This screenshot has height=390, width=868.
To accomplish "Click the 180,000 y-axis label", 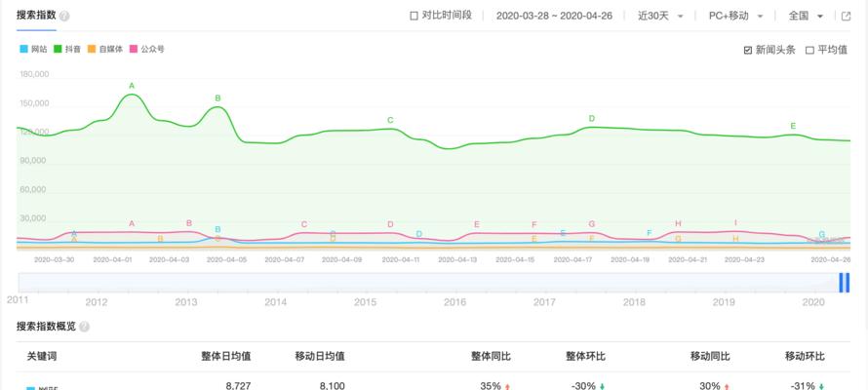I will (x=34, y=75).
